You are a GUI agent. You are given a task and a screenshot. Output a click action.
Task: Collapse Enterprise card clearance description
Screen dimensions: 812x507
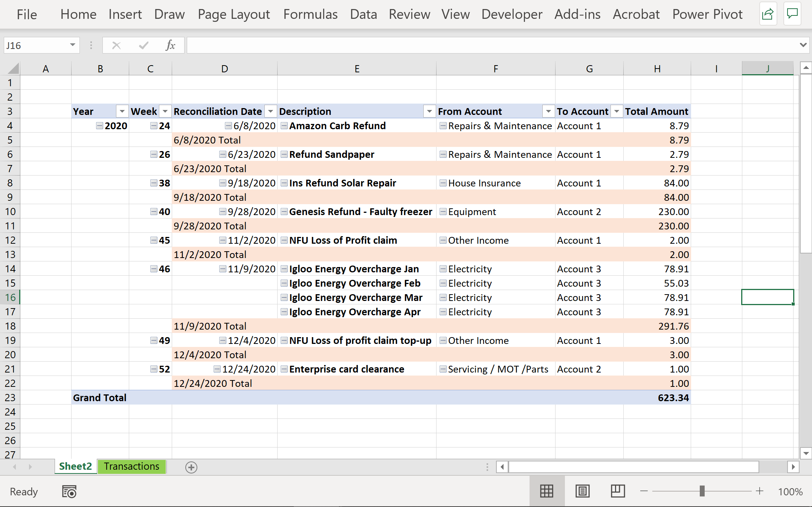(x=284, y=369)
